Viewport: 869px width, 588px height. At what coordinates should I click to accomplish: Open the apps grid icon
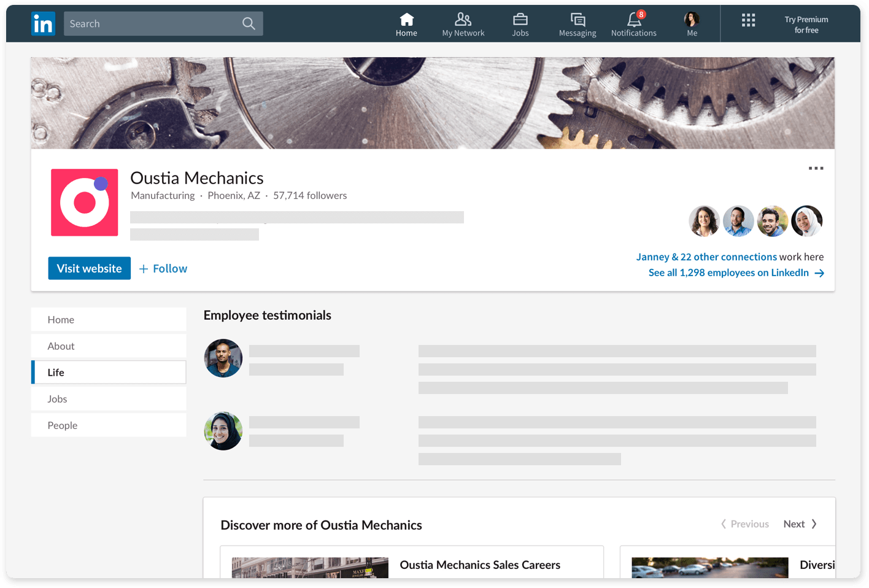[748, 20]
